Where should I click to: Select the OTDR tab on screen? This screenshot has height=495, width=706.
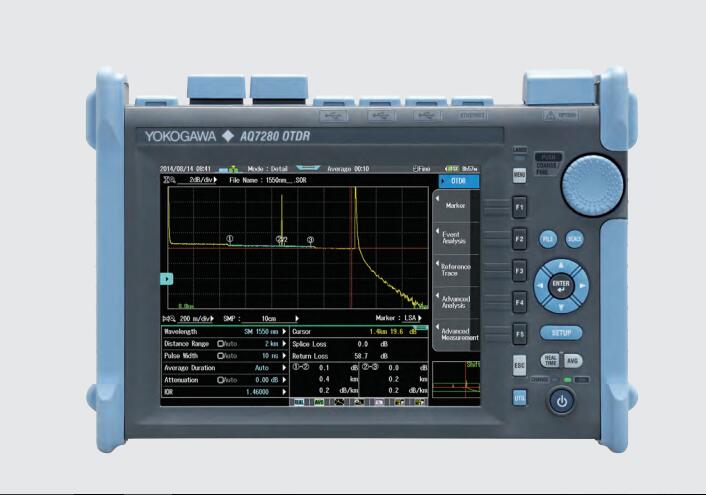point(459,181)
